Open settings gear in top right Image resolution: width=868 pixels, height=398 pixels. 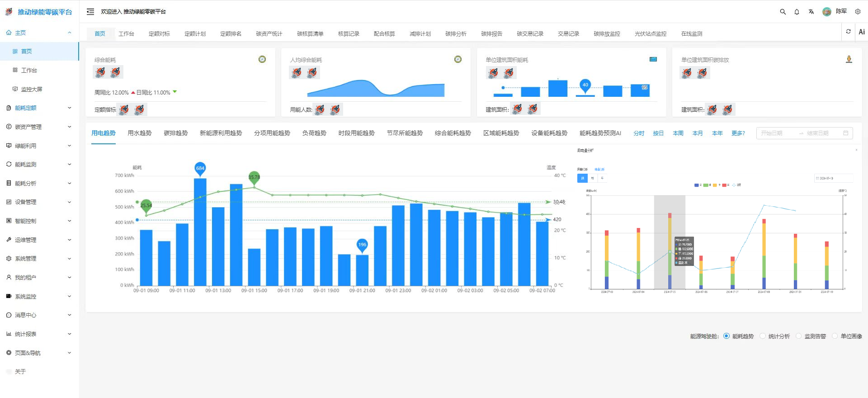click(858, 12)
